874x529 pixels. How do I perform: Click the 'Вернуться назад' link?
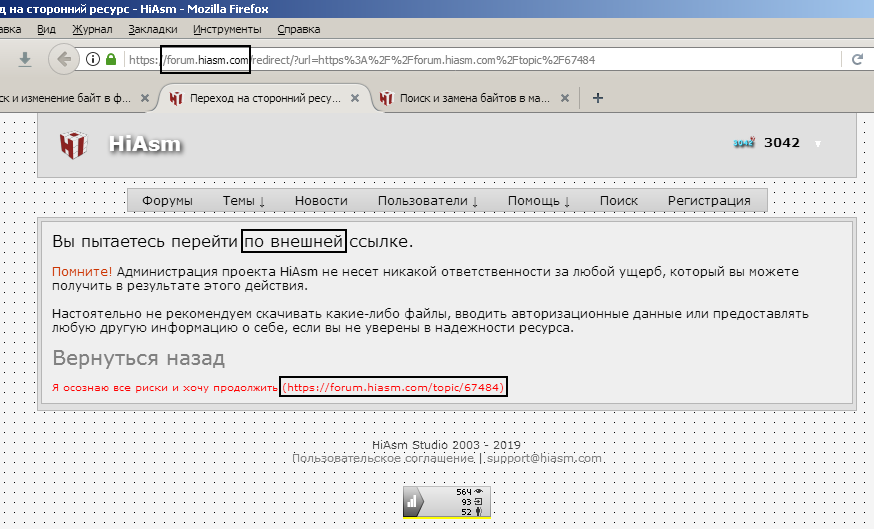pyautogui.click(x=138, y=358)
